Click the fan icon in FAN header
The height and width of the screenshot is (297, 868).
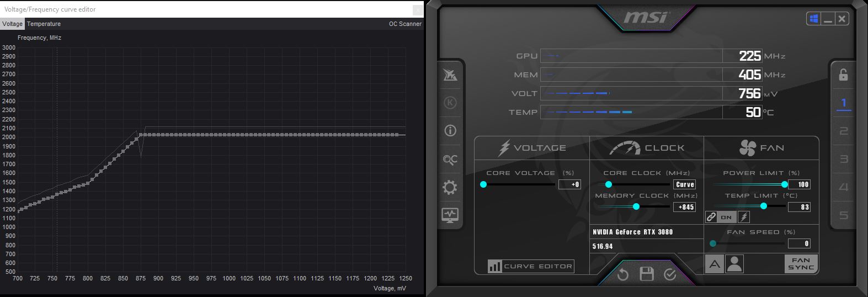pyautogui.click(x=747, y=148)
